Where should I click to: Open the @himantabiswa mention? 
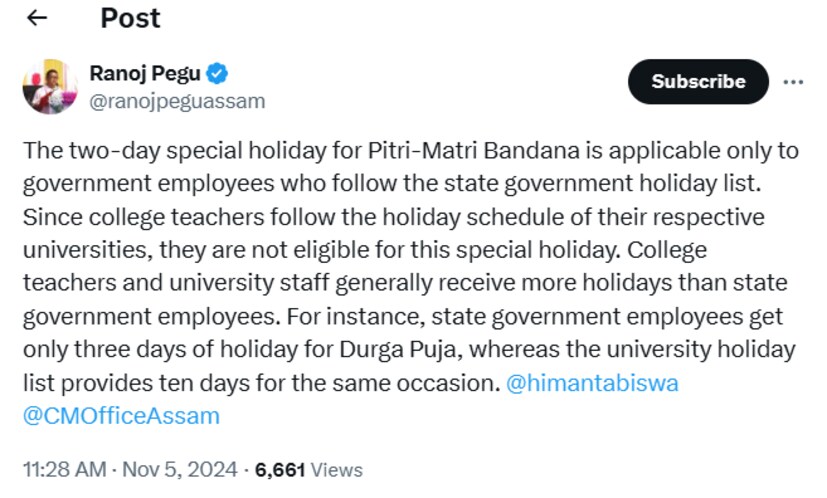[x=592, y=383]
